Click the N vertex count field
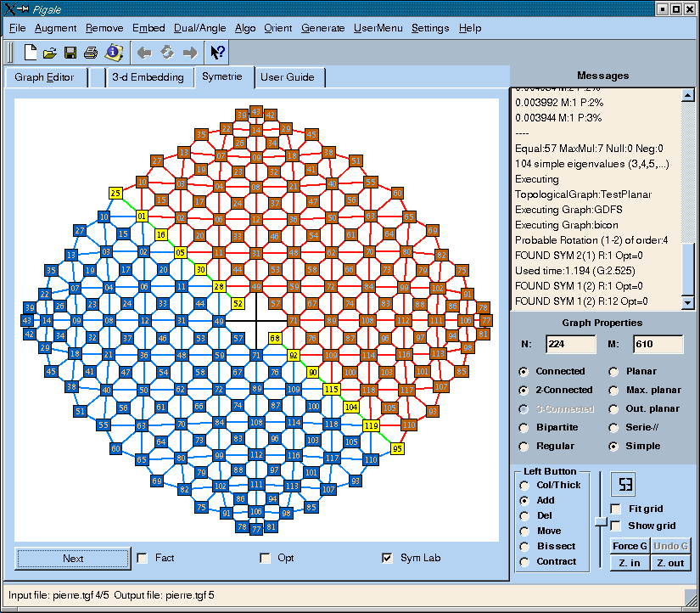The width and height of the screenshot is (700, 613). pos(570,344)
